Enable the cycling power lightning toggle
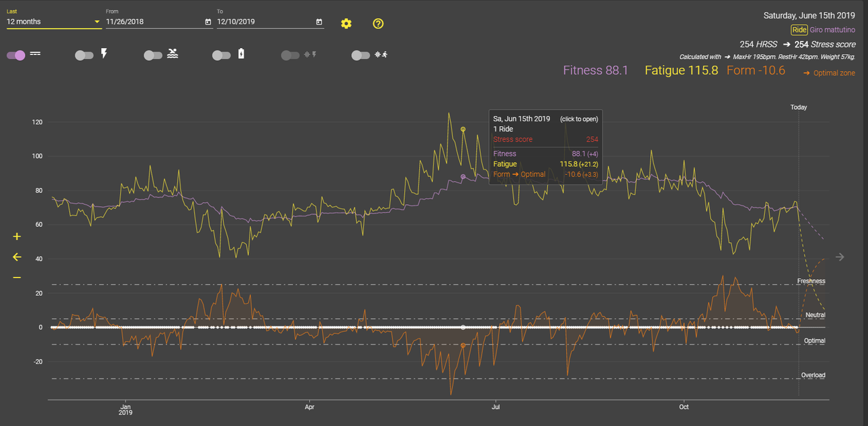 tap(85, 56)
